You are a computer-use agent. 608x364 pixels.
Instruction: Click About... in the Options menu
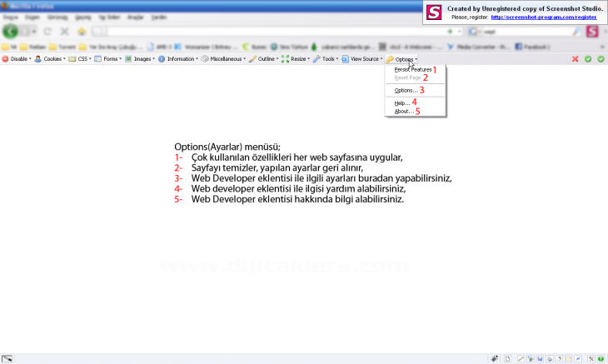403,111
